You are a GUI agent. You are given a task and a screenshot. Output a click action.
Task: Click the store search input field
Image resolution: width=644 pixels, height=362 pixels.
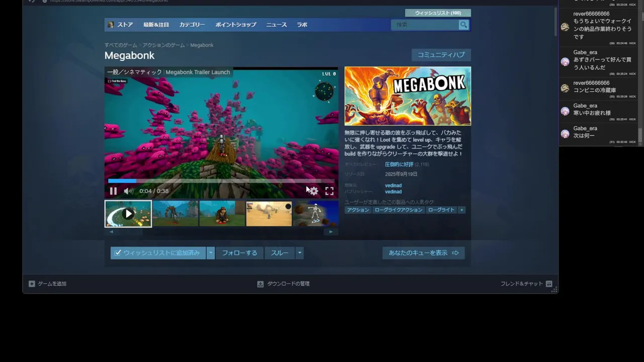click(425, 25)
